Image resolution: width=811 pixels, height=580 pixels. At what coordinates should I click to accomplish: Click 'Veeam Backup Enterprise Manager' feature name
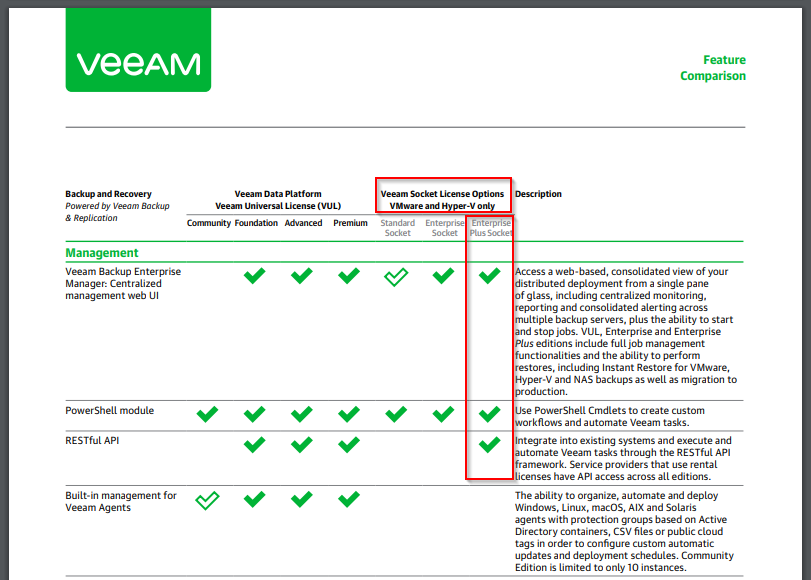(x=123, y=284)
